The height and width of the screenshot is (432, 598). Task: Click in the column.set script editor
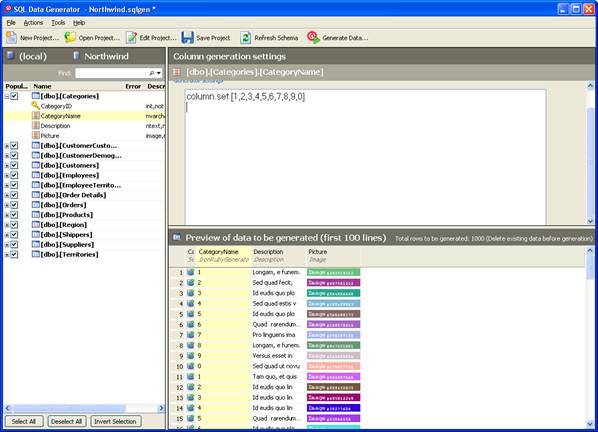(x=365, y=157)
